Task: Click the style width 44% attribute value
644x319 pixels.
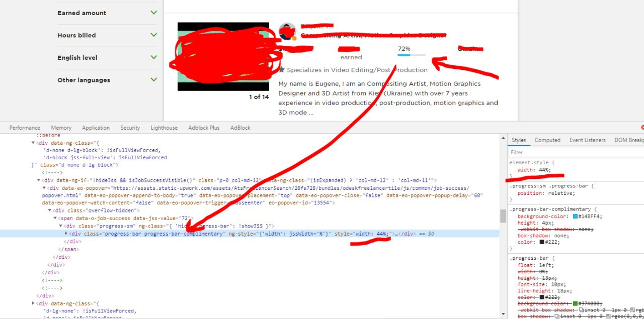Action: click(x=372, y=234)
